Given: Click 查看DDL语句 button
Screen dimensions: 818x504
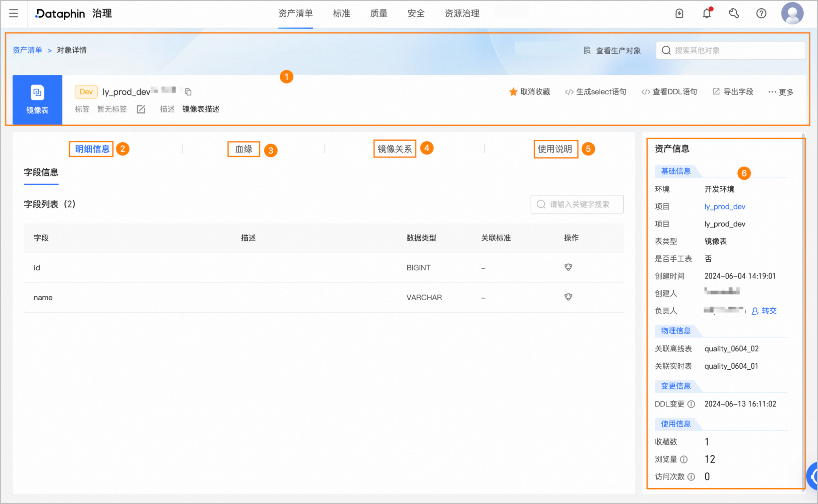Looking at the screenshot, I should click(x=669, y=92).
